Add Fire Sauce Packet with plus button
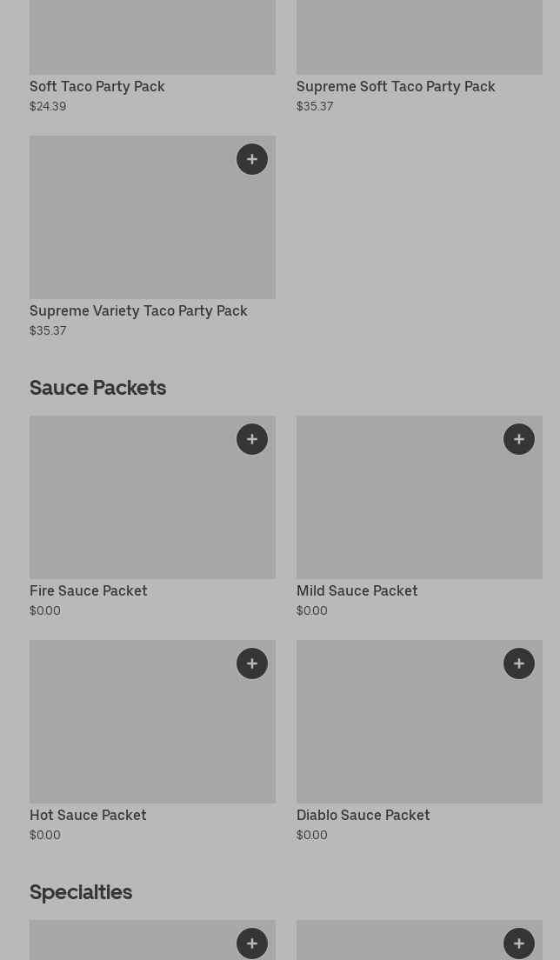560x960 pixels. [x=252, y=439]
